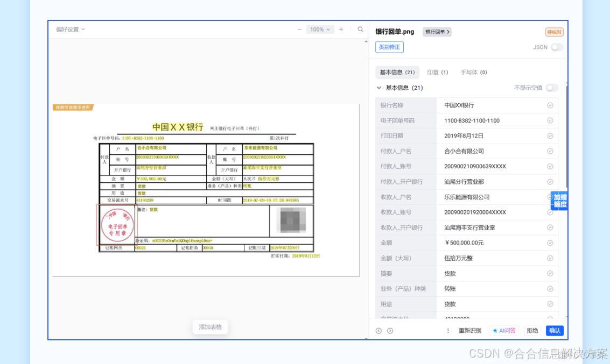Enable the 不显示空值 switch
This screenshot has height=364, width=610.
pyautogui.click(x=553, y=87)
